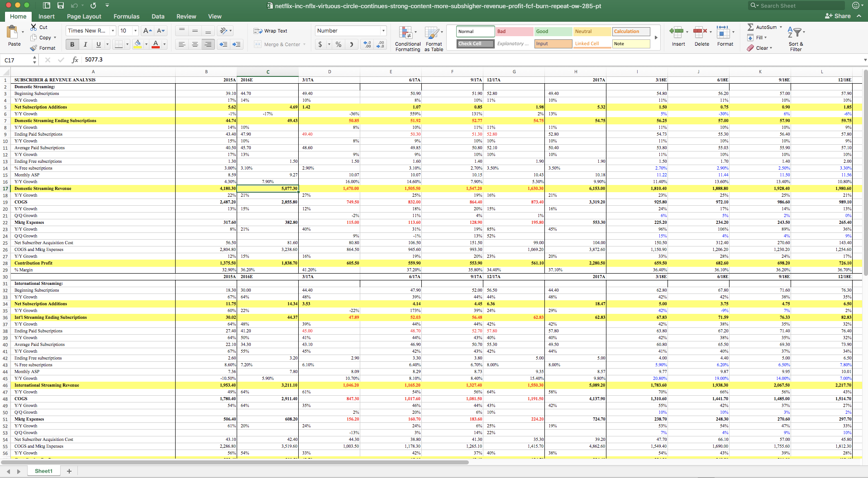This screenshot has width=868, height=478.
Task: Apply comma style format icon
Action: point(351,44)
